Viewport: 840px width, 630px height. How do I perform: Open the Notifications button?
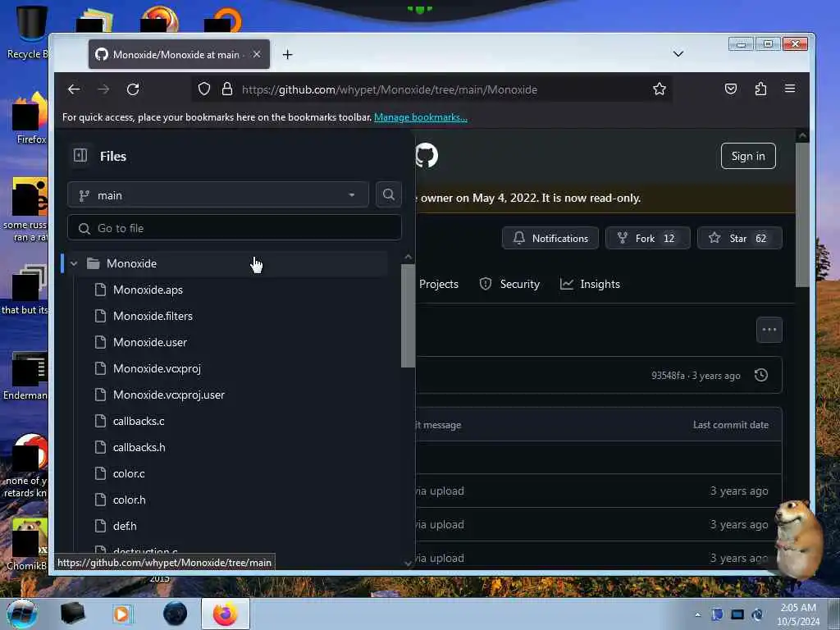(x=550, y=239)
